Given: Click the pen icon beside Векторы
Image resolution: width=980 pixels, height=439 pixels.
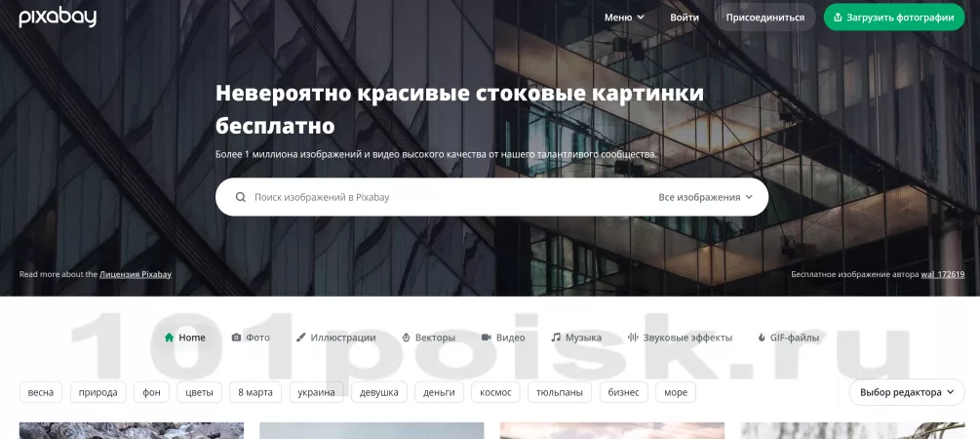Looking at the screenshot, I should [x=406, y=338].
